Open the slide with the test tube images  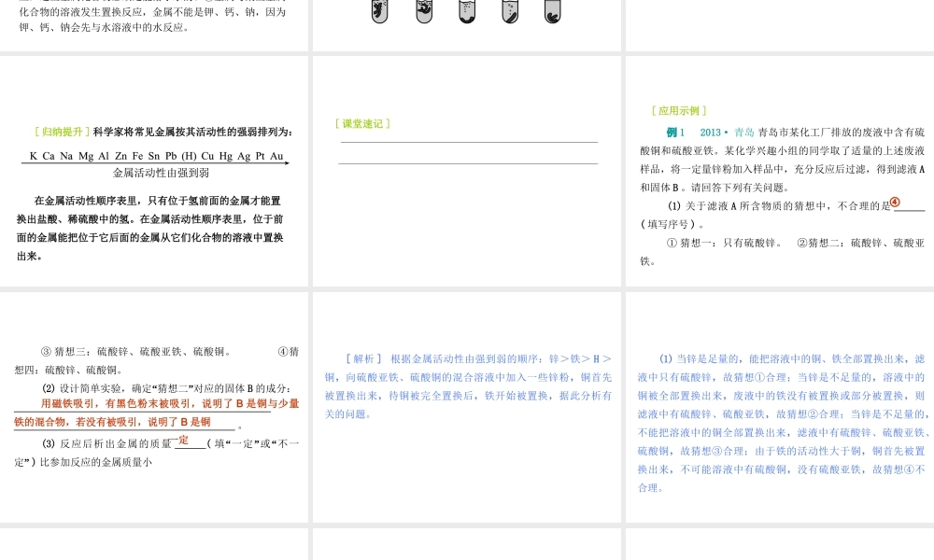466,25
